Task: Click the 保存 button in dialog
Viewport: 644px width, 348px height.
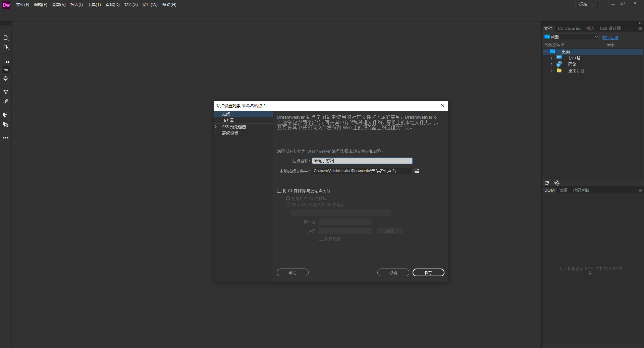Action: 428,273
